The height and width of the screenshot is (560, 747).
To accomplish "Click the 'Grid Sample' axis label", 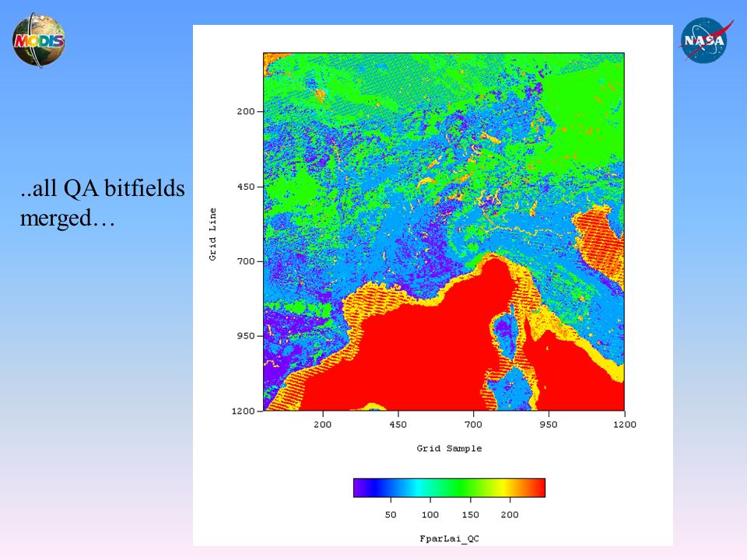I will tap(449, 448).
